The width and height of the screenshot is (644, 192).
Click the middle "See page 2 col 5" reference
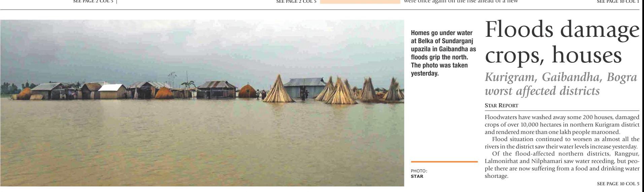[296, 2]
